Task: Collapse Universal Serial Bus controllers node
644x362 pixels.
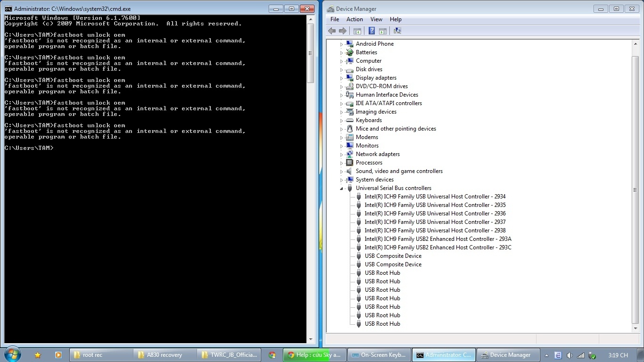Action: [341, 188]
